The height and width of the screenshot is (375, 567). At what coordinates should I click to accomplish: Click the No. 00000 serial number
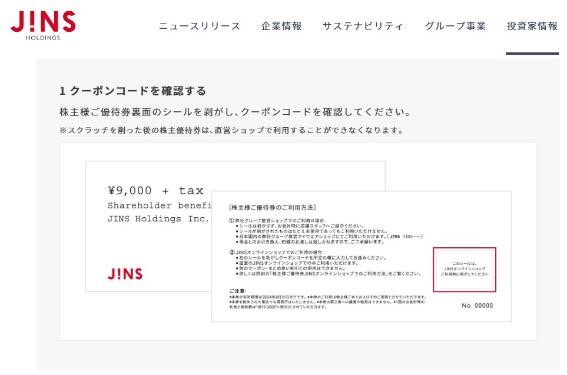pyautogui.click(x=477, y=306)
